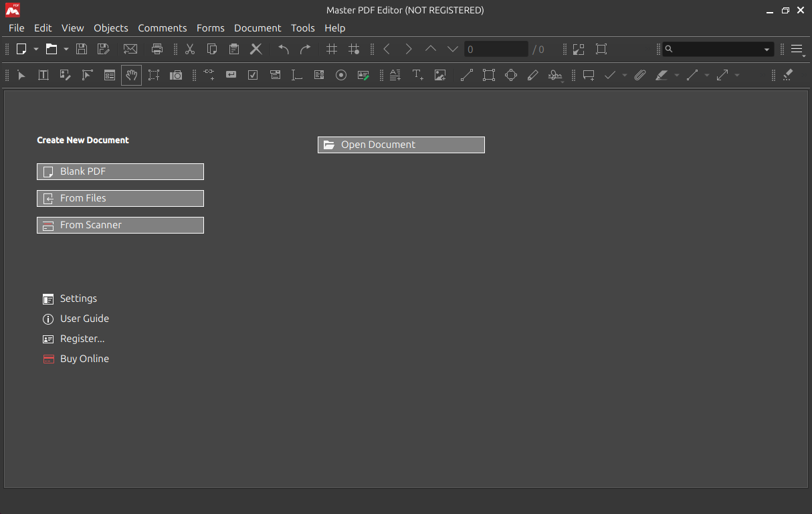Click the up chevron navigation icon
812x514 pixels.
(431, 49)
